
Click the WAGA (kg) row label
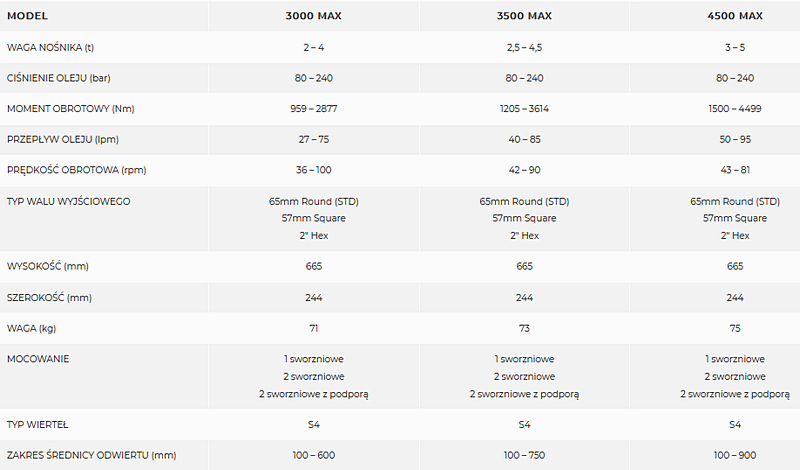pyautogui.click(x=34, y=328)
